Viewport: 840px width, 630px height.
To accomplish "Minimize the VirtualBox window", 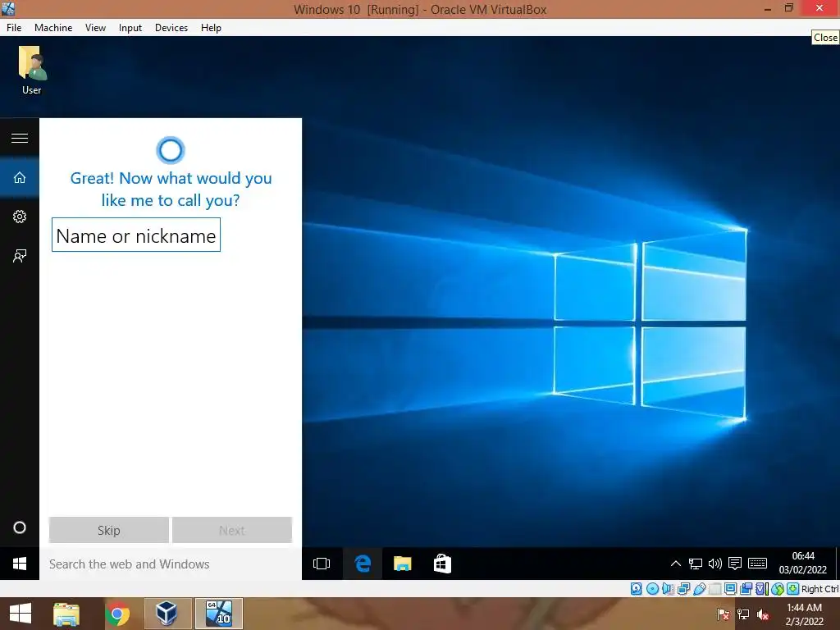I will 768,9.
